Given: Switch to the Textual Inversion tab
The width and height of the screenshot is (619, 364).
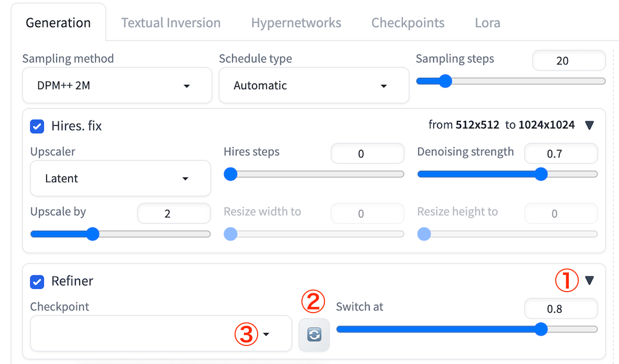Looking at the screenshot, I should point(171,23).
